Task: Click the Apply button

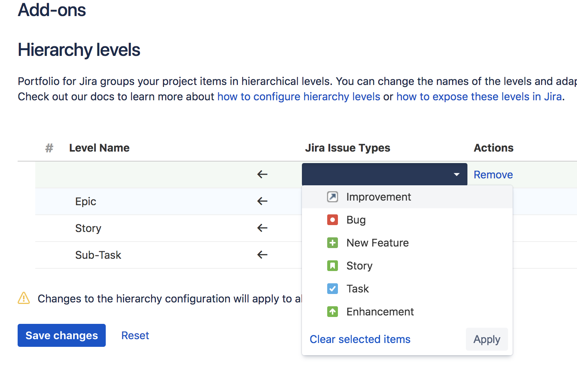Action: tap(487, 339)
